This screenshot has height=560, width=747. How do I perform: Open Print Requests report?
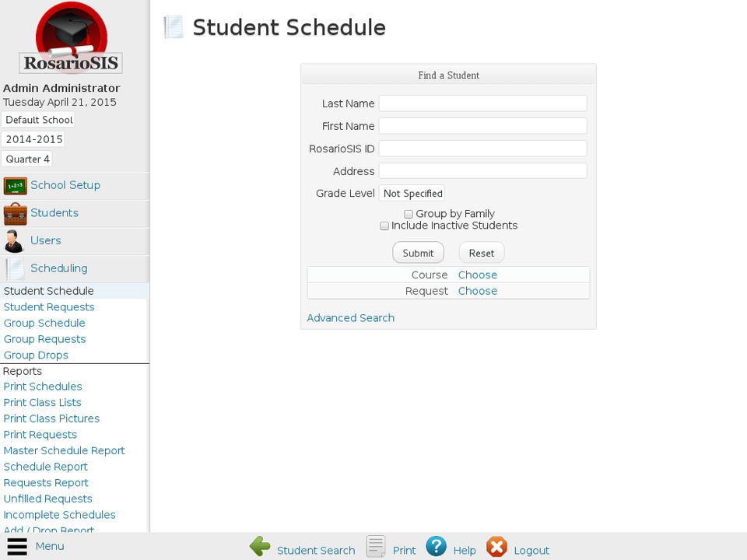point(40,435)
